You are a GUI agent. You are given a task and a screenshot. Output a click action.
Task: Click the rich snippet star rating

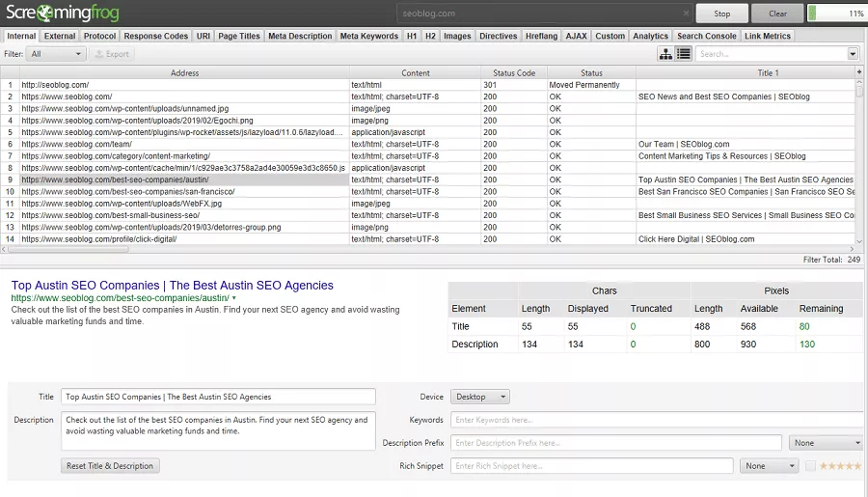[840, 466]
